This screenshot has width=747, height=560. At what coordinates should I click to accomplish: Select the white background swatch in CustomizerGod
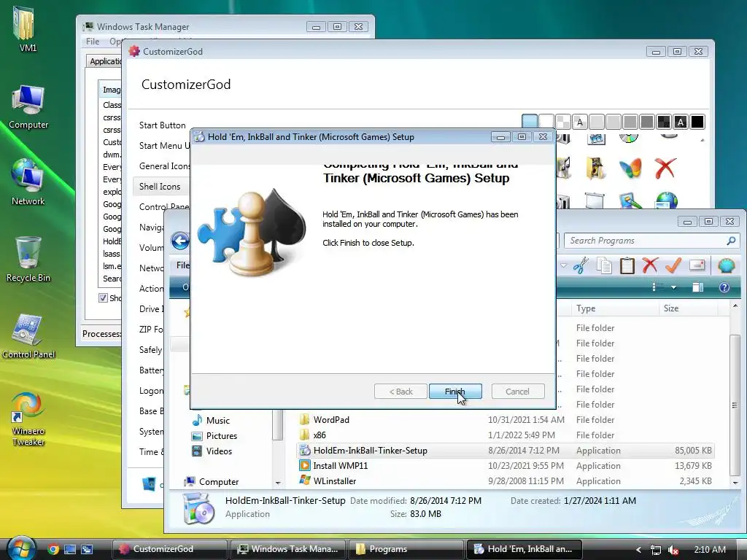click(546, 122)
